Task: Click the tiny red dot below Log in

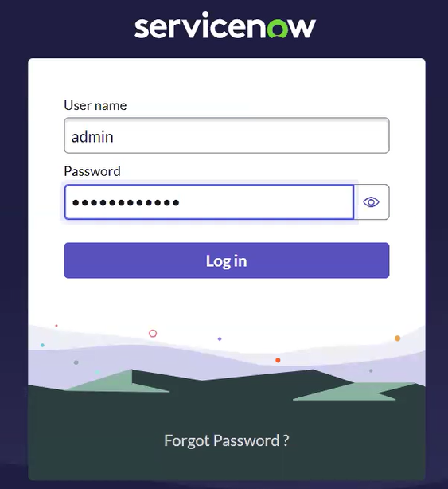Action: (x=56, y=326)
